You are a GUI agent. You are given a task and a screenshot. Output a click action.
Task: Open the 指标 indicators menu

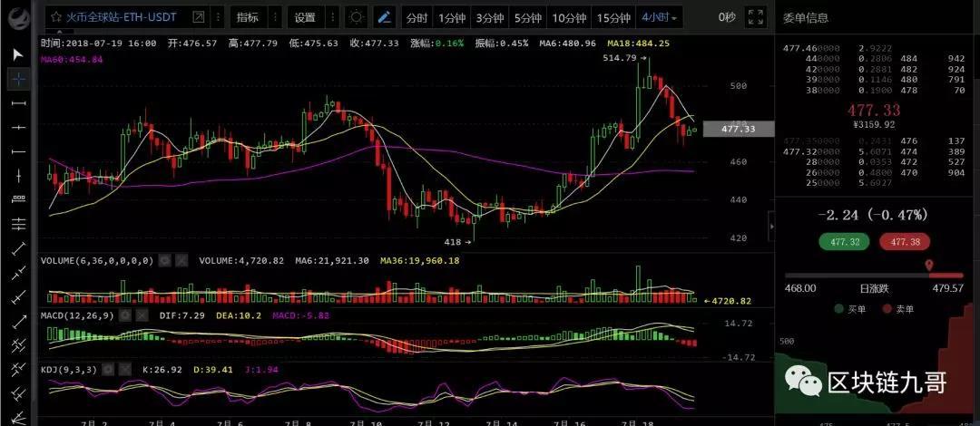[x=248, y=17]
